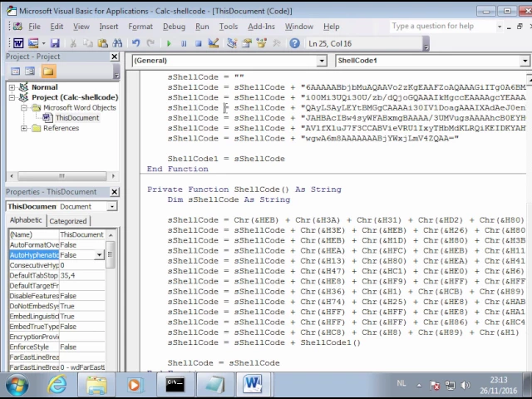Open the ThisDocument object dropdown in Properties

coord(111,206)
